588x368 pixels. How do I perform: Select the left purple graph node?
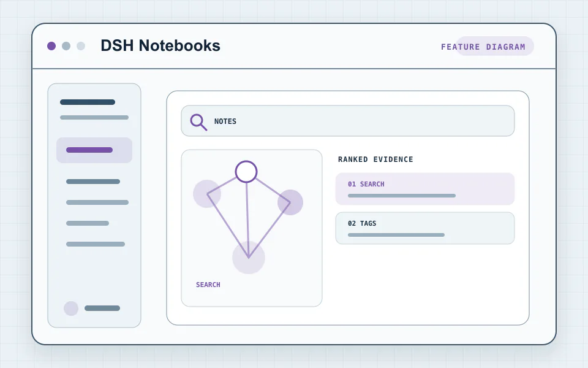point(207,194)
